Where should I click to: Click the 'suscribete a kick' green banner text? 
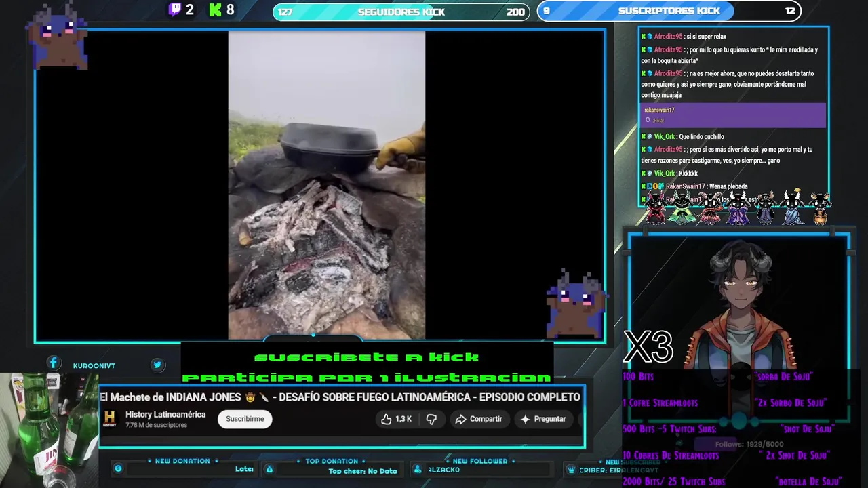(367, 357)
